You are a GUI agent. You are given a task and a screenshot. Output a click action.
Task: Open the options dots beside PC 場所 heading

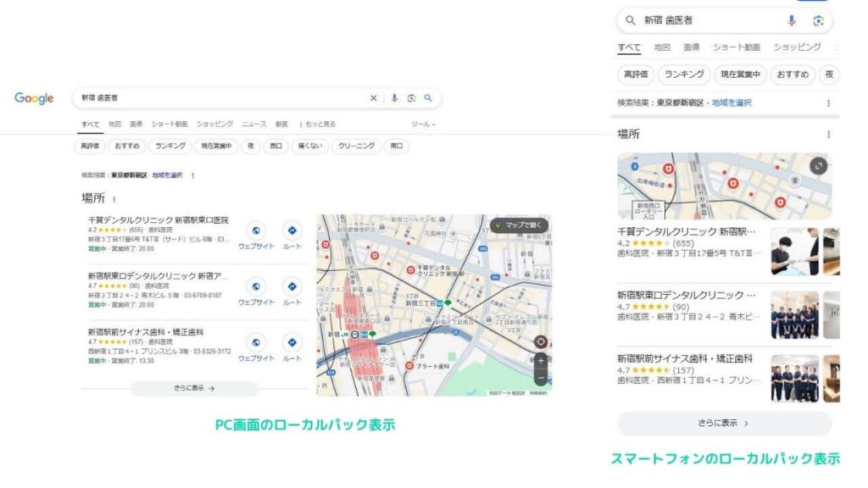point(114,199)
